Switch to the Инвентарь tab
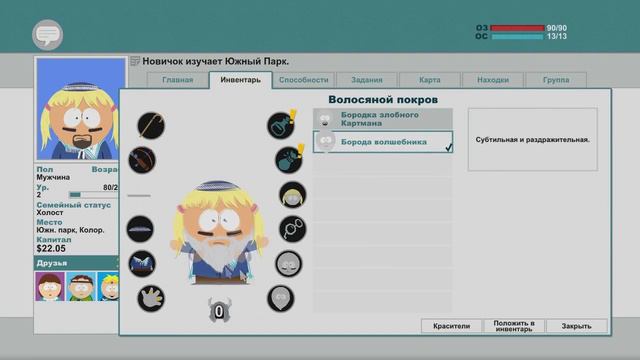Image resolution: width=640 pixels, height=360 pixels. (x=240, y=80)
